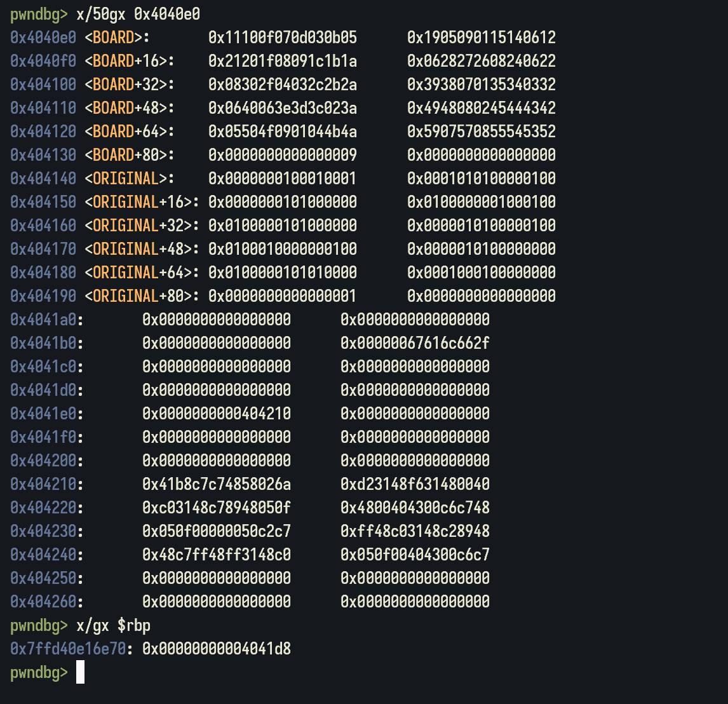Image resolution: width=728 pixels, height=704 pixels.
Task: Click value 0x1905090115140612 in BOARD row
Action: point(481,37)
